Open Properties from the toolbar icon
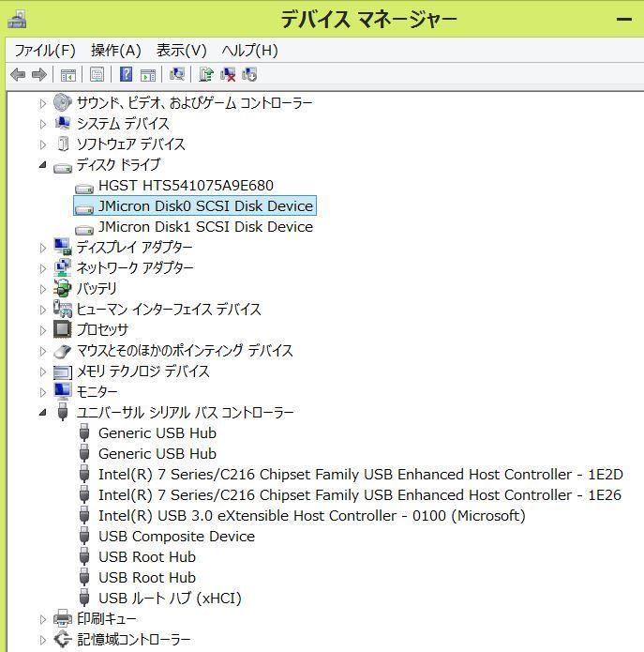 tap(97, 75)
